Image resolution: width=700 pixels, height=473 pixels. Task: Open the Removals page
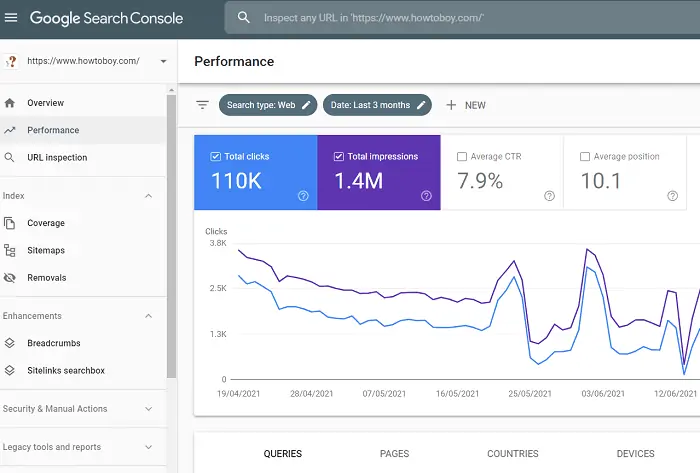[x=83, y=278]
